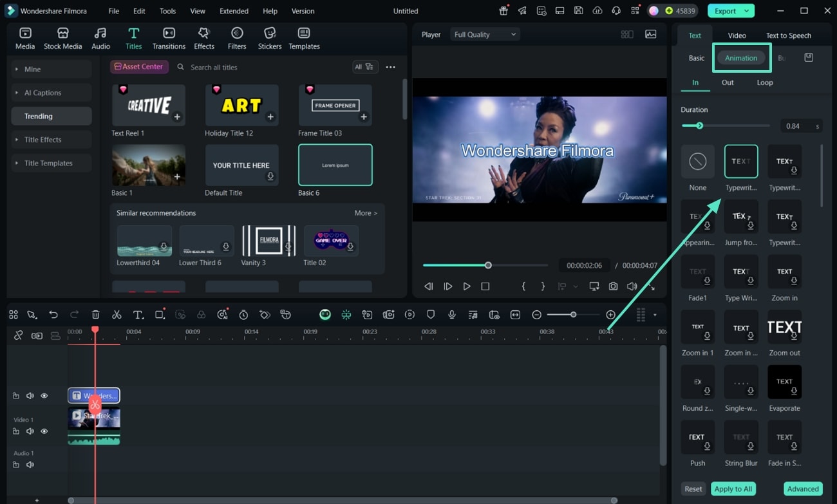Viewport: 837px width, 504px height.
Task: Lock the Video 1 track
Action: coord(16,431)
